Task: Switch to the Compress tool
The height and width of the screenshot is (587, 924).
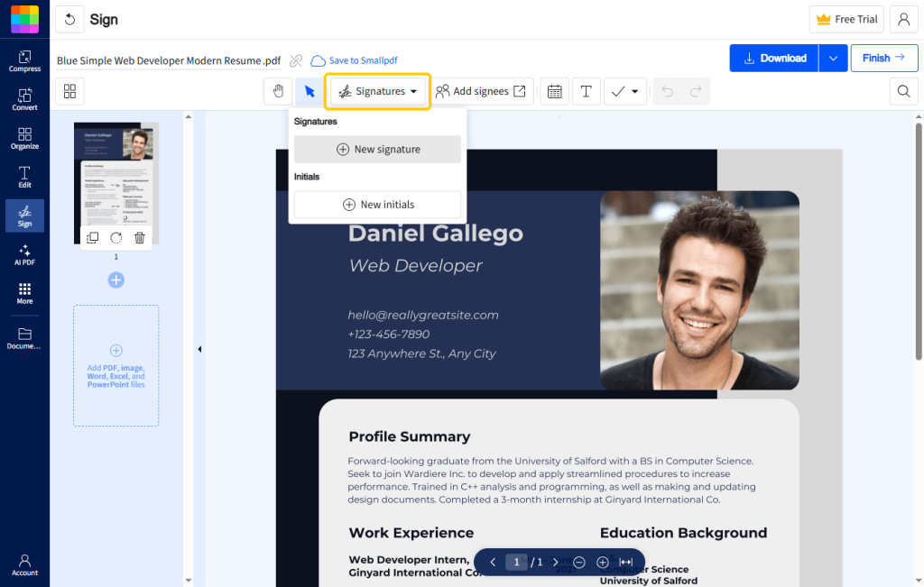Action: (x=24, y=60)
